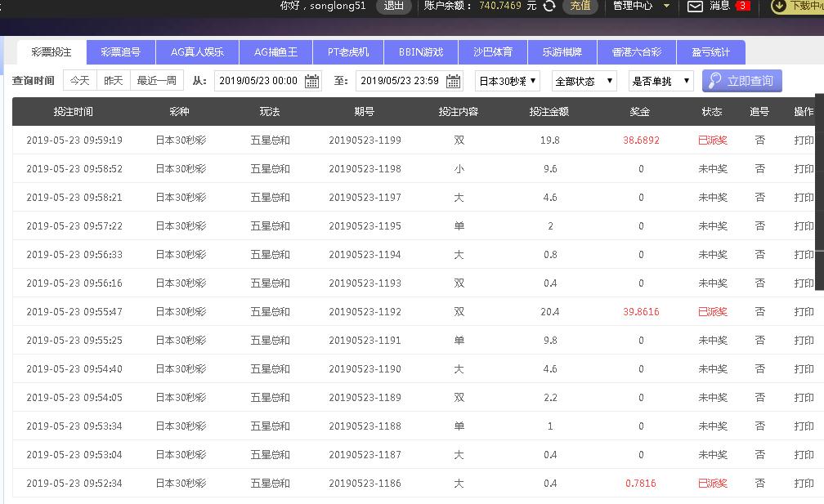Click the prize amount 0.7816
This screenshot has width=824, height=504.
pyautogui.click(x=641, y=484)
